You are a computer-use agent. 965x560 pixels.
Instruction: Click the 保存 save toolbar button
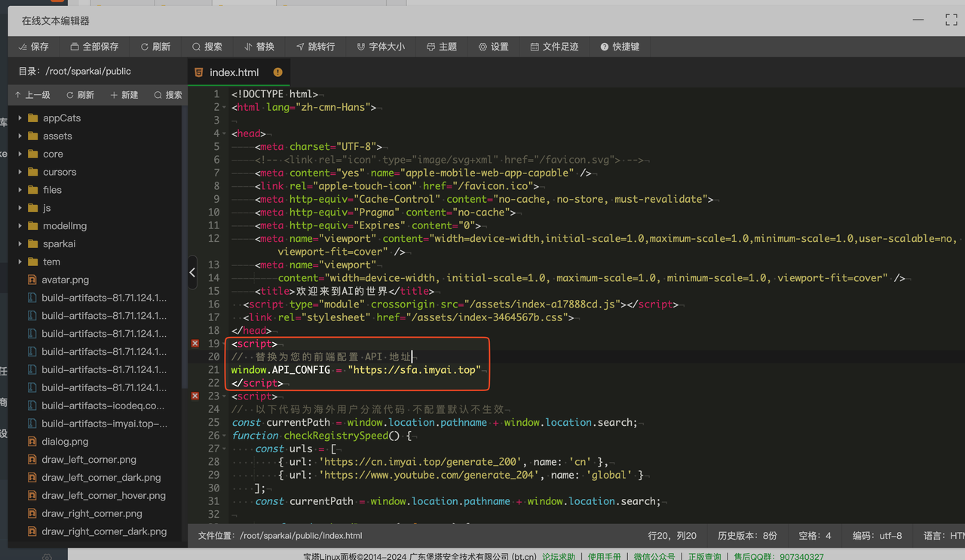pyautogui.click(x=34, y=47)
